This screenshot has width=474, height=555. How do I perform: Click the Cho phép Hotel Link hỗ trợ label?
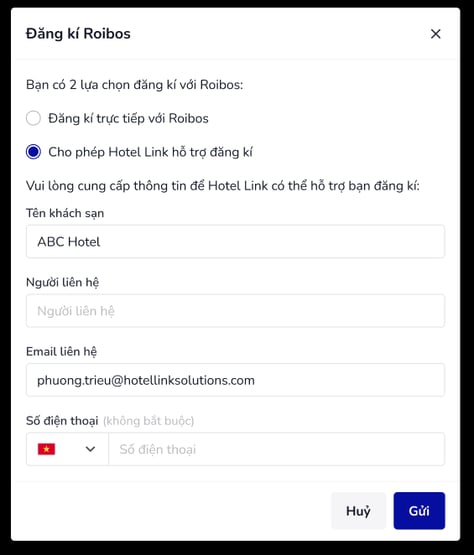click(x=150, y=152)
